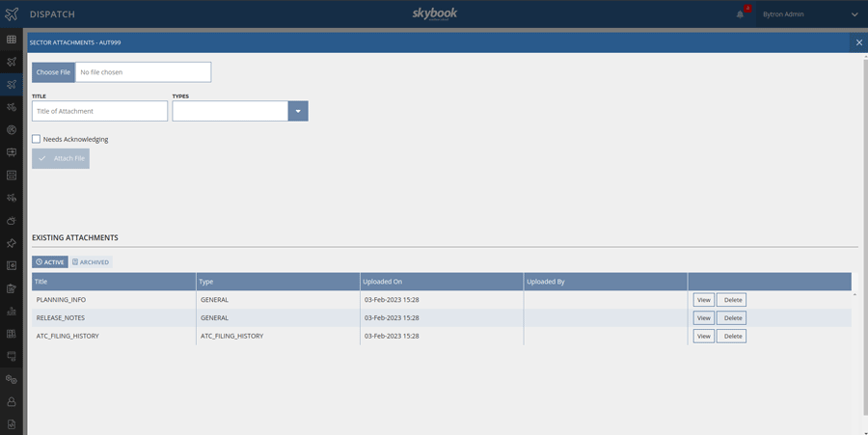The width and height of the screenshot is (868, 435).
Task: Click the notification bell icon
Action: point(741,14)
